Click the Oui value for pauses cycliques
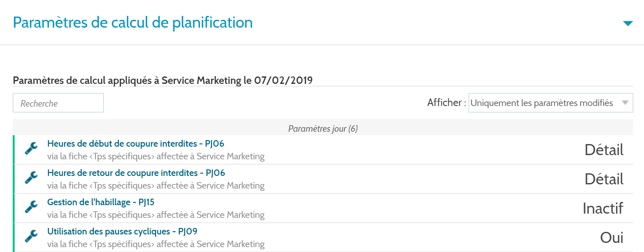644x252 pixels. (x=612, y=238)
